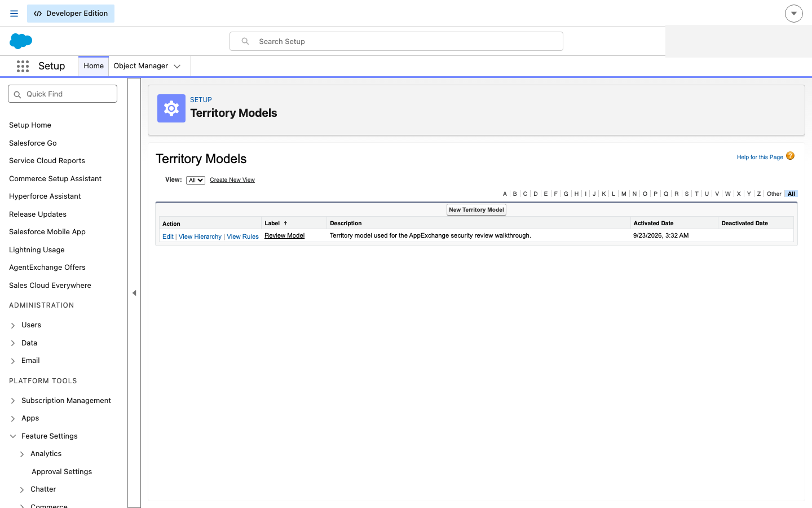Collapse Feature Settings
The image size is (812, 508).
pos(13,436)
